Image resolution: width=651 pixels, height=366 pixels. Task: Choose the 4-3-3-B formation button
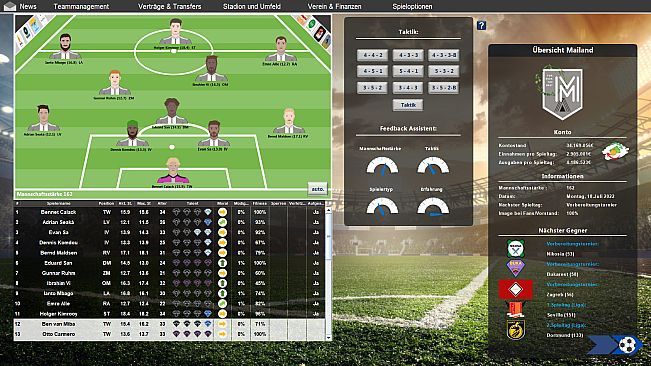444,55
